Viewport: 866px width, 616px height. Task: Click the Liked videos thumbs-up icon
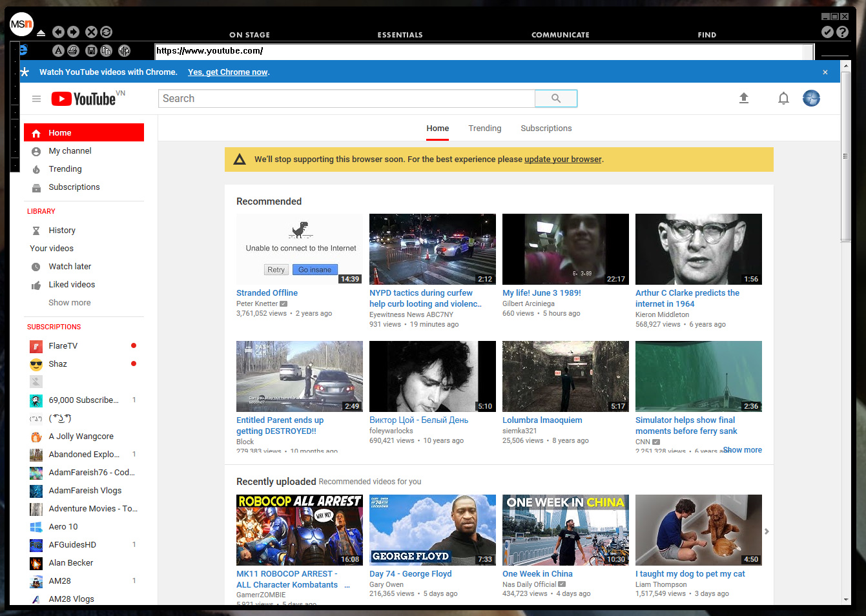(x=36, y=285)
